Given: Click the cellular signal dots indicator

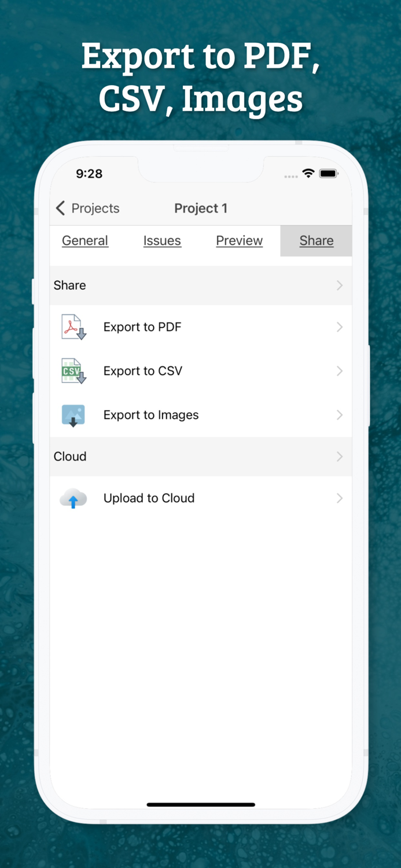Looking at the screenshot, I should (x=290, y=175).
